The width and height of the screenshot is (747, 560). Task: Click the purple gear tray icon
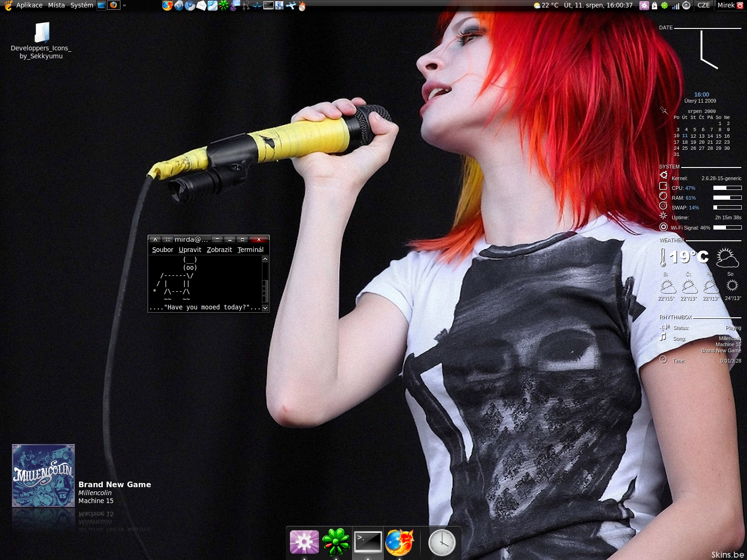tap(644, 6)
